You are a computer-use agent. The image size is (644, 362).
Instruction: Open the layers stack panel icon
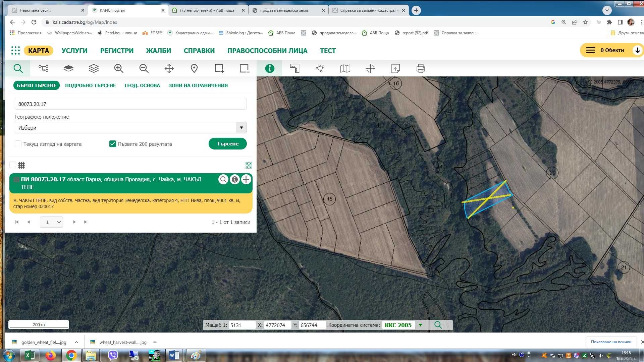point(94,69)
